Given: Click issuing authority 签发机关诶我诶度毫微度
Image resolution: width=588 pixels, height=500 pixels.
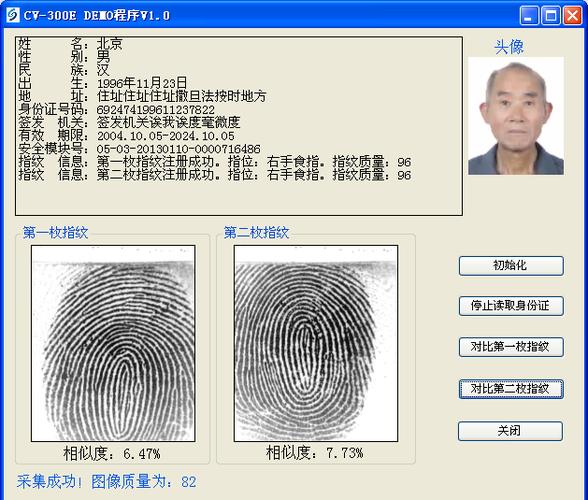Looking at the screenshot, I should coord(168,122).
